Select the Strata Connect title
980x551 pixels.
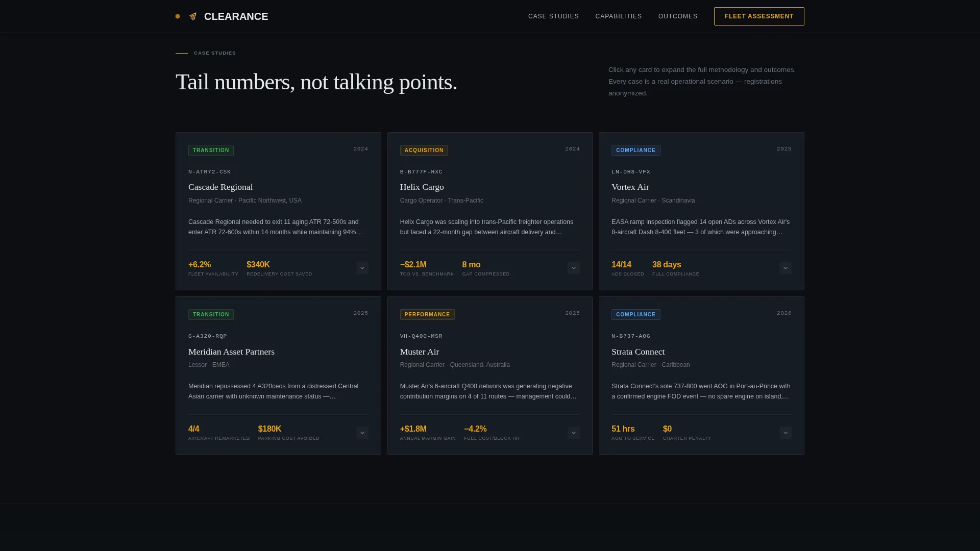tap(638, 352)
